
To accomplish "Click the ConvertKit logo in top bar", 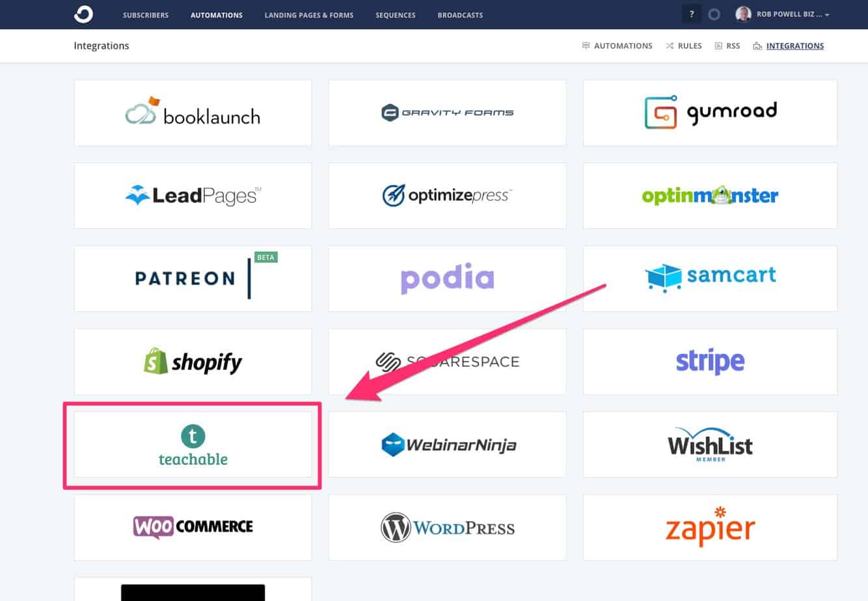I will (x=83, y=14).
